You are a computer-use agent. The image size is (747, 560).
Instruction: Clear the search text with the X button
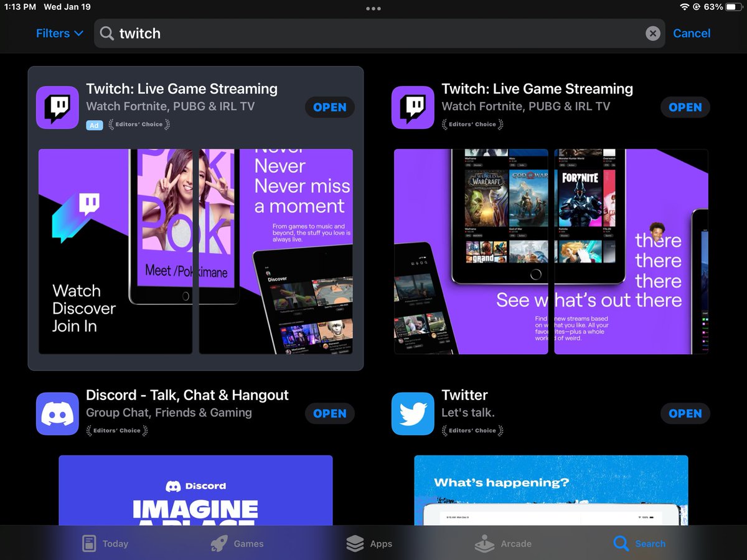pyautogui.click(x=652, y=34)
